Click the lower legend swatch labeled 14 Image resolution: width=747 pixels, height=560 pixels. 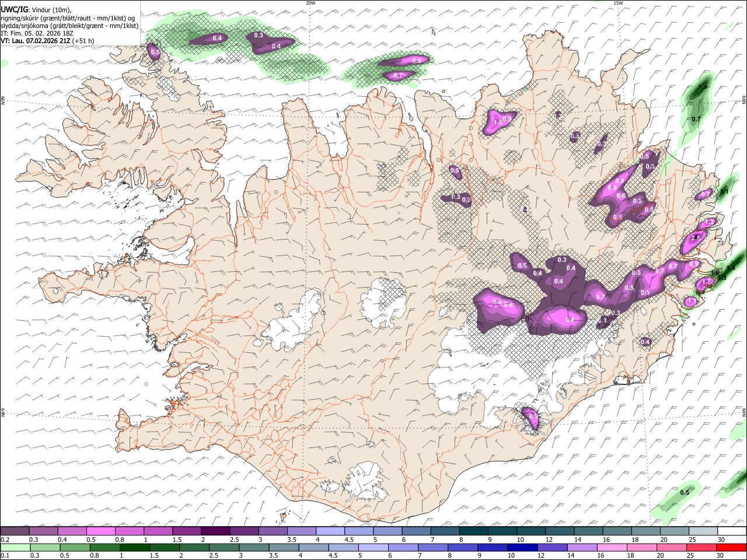point(582,547)
